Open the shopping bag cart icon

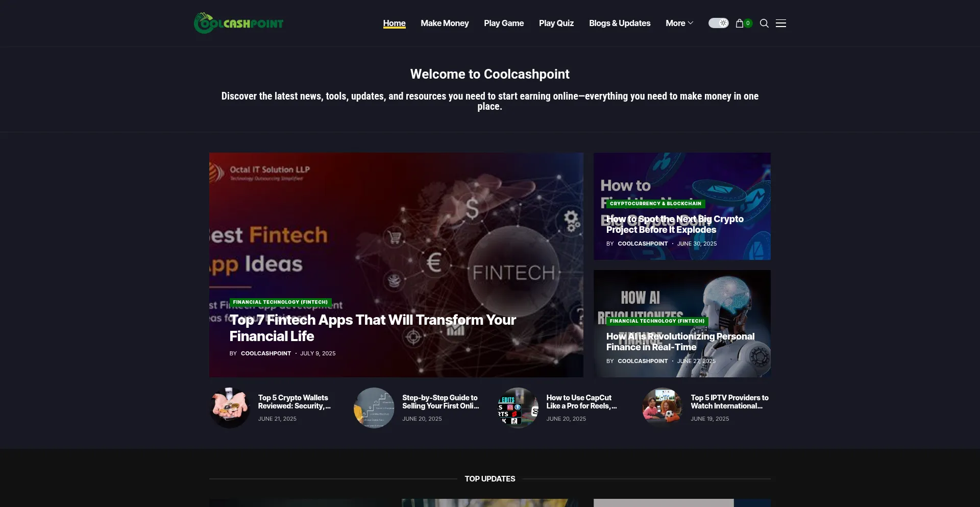(x=740, y=23)
